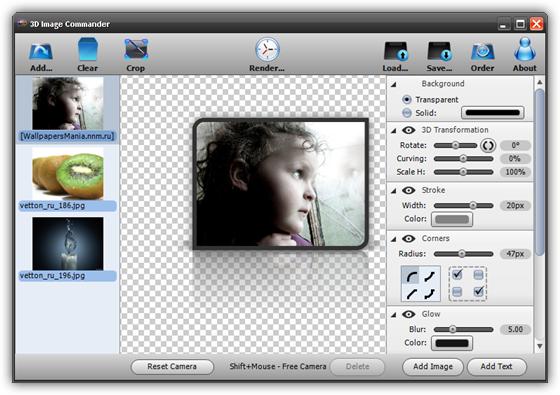Click the Curving value field 0%

click(x=515, y=159)
